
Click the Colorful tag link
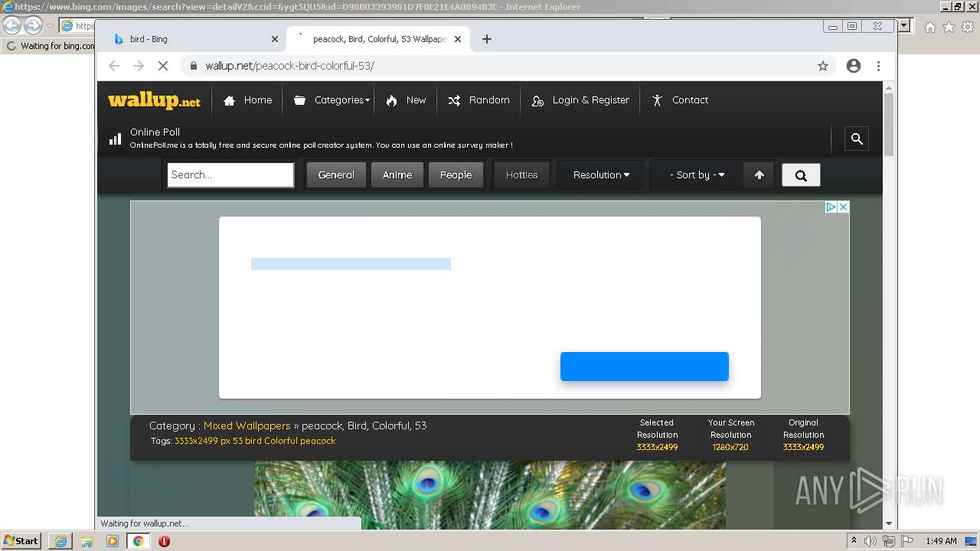coord(280,441)
